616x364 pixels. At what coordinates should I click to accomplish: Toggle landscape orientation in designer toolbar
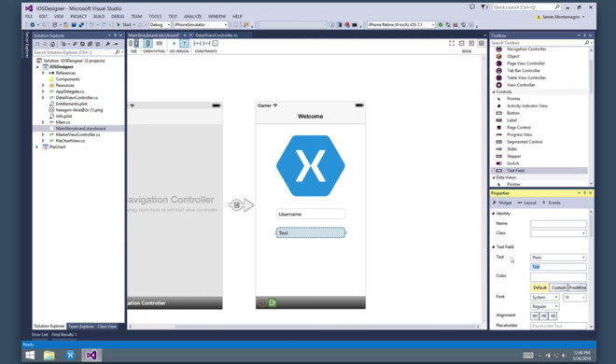coord(159,43)
